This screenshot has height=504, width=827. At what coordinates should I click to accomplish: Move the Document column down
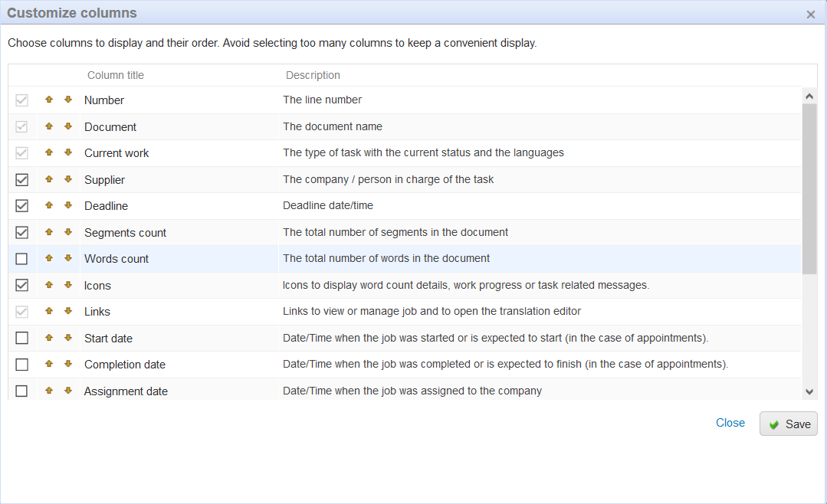[68, 126]
